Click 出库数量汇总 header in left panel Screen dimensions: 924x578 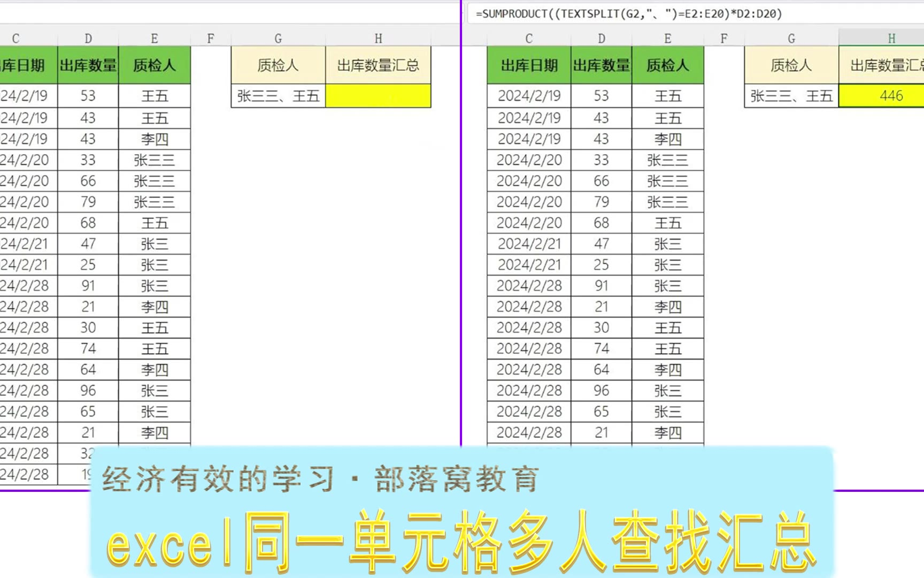pyautogui.click(x=378, y=65)
